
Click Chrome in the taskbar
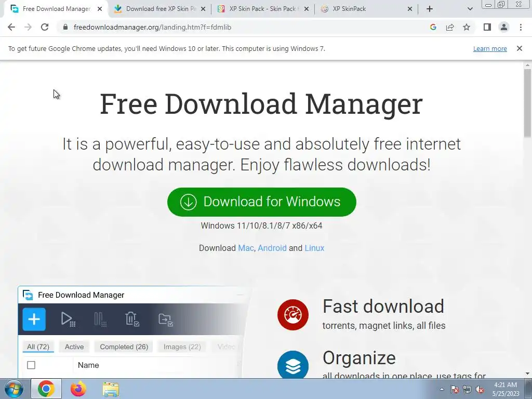[46, 389]
